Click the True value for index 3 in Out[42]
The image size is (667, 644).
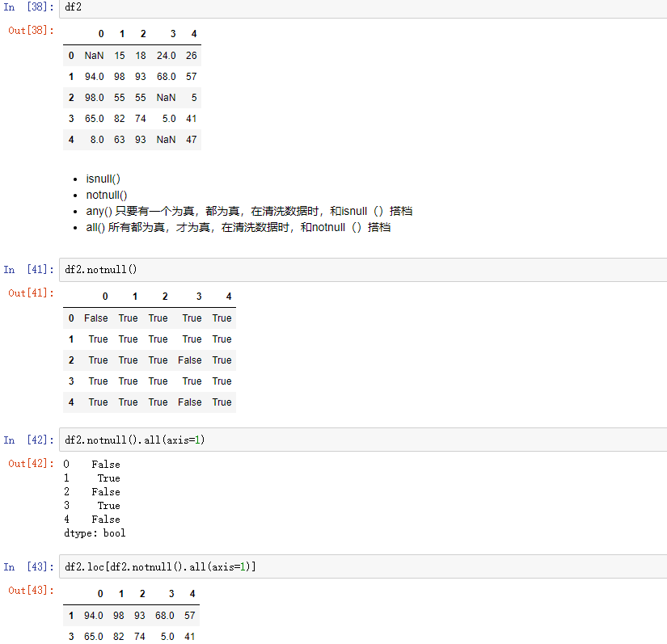pos(109,506)
